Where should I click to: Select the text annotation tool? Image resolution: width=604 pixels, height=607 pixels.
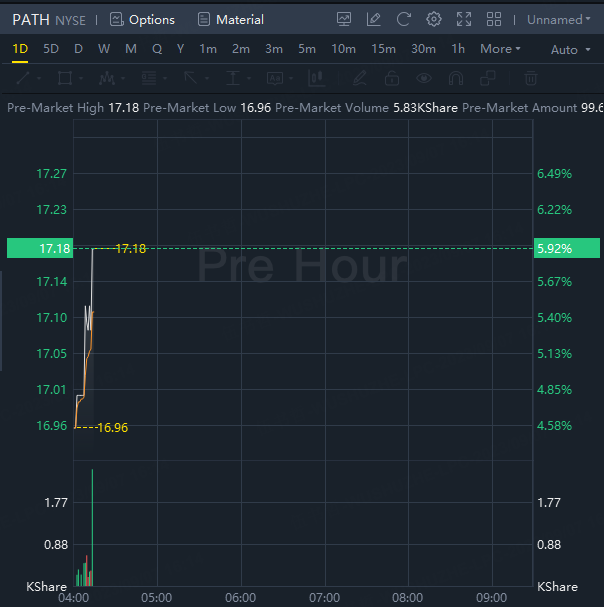point(275,78)
